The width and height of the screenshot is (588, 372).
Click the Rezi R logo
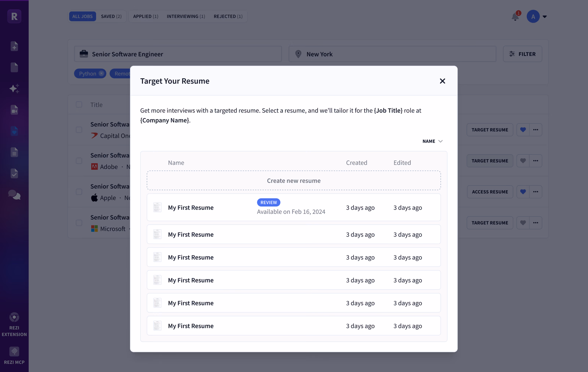click(x=14, y=16)
